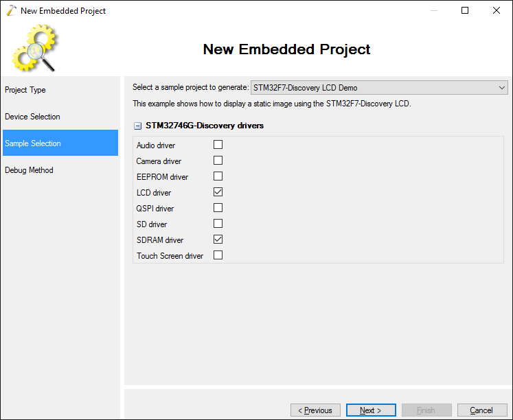Go to the Debug Method step
Image resolution: width=513 pixels, height=420 pixels.
pyautogui.click(x=60, y=170)
